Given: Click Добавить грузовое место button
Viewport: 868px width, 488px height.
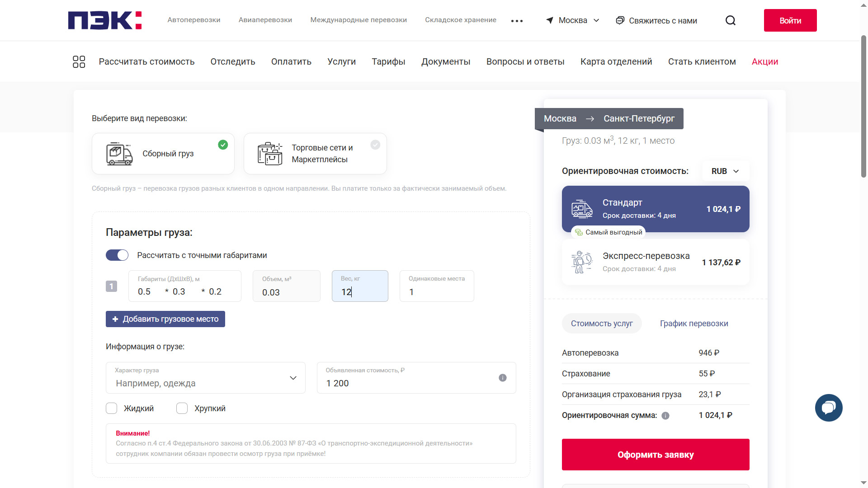Looking at the screenshot, I should pos(165,319).
